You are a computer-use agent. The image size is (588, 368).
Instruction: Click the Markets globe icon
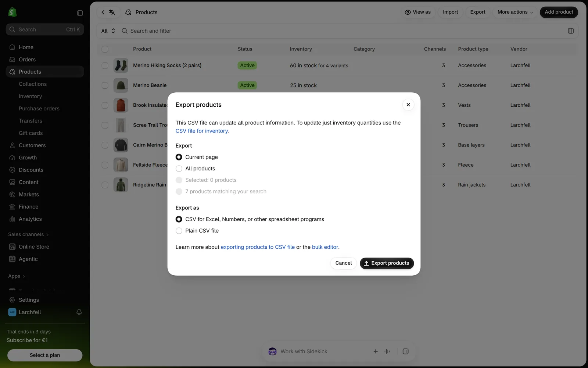[12, 194]
